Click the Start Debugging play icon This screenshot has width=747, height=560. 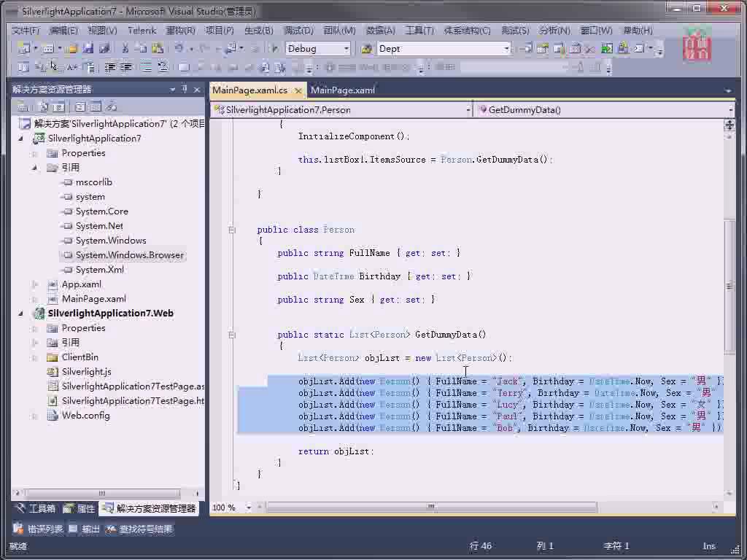[274, 48]
